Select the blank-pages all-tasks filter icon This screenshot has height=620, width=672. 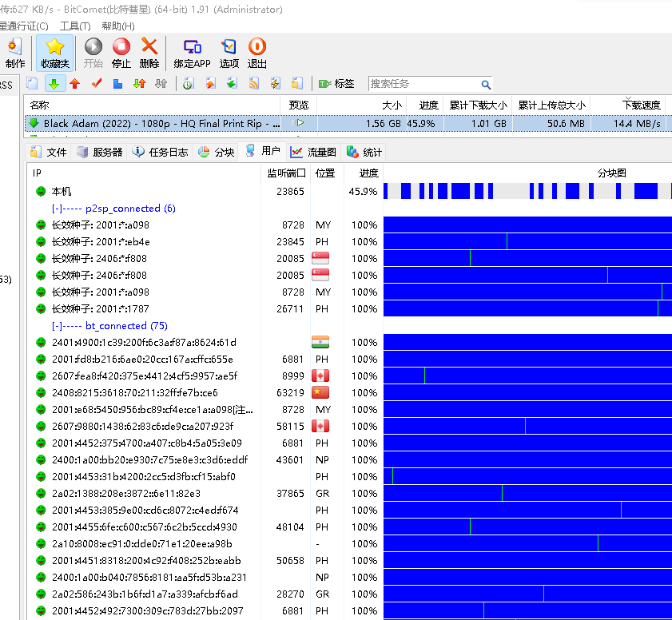click(x=33, y=84)
